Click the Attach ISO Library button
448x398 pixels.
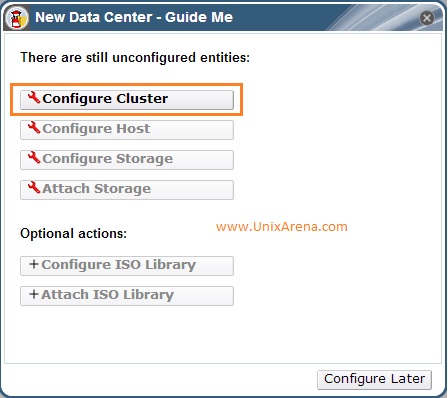click(127, 296)
